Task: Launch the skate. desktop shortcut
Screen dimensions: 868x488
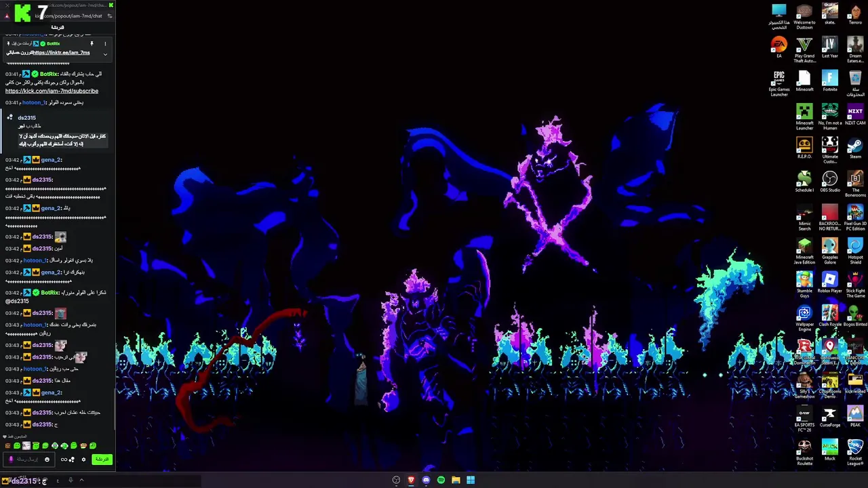Action: 829,14
